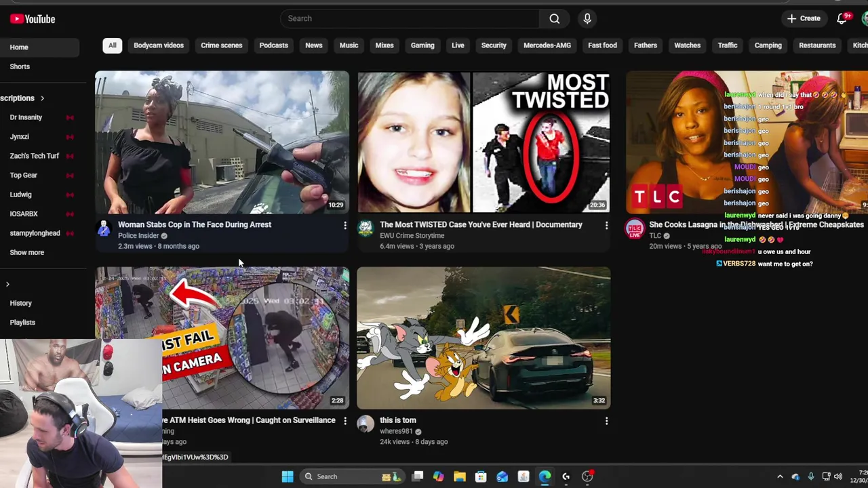Select the Gaming chip
The height and width of the screenshot is (488, 868).
[422, 45]
